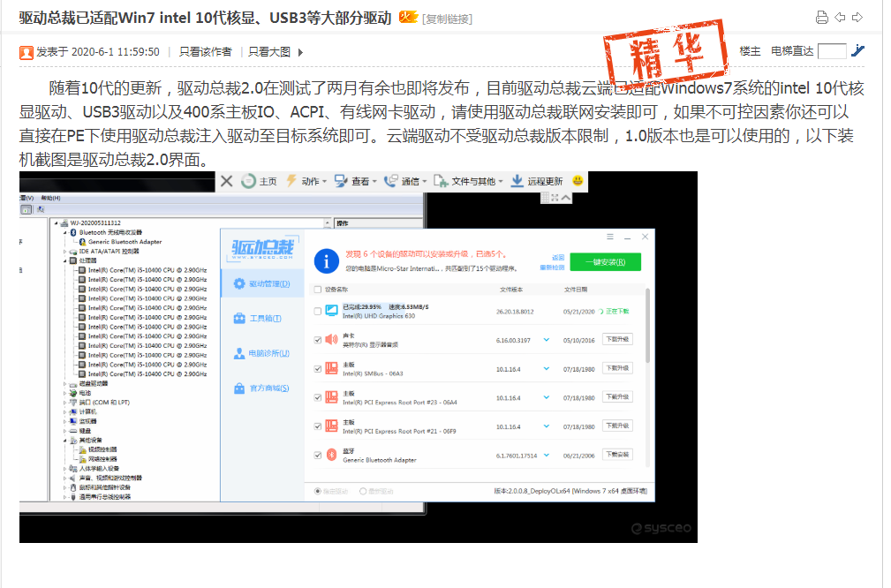Open the version dropdown for 声卡 driver
Viewport: 891px width, 588px height.
546,338
